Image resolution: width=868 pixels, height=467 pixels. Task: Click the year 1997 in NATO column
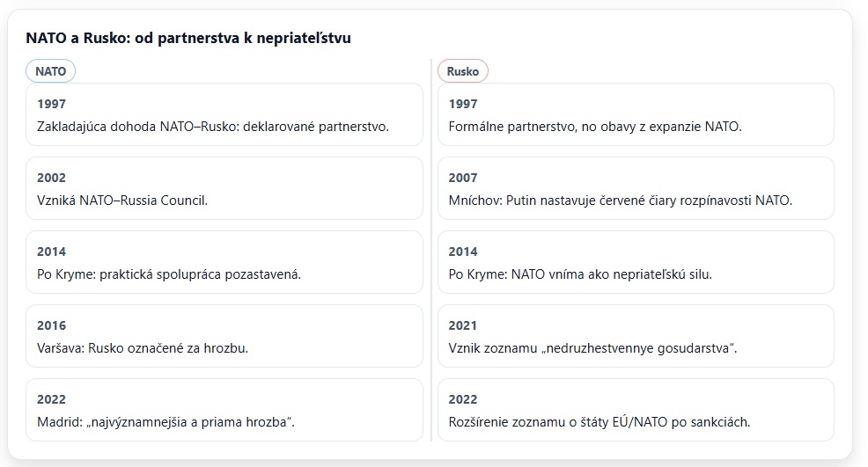(x=51, y=104)
